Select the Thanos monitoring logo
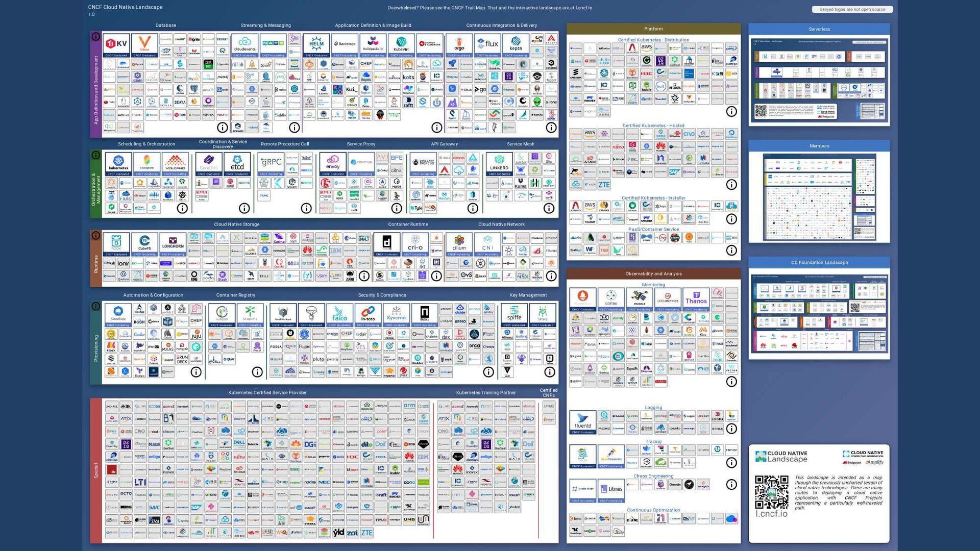980x551 pixels. pos(696,299)
